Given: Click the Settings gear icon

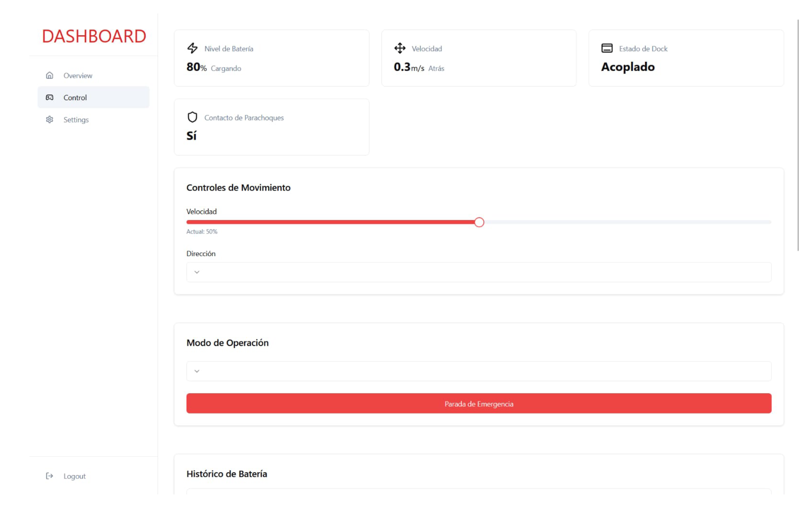Looking at the screenshot, I should 49,119.
